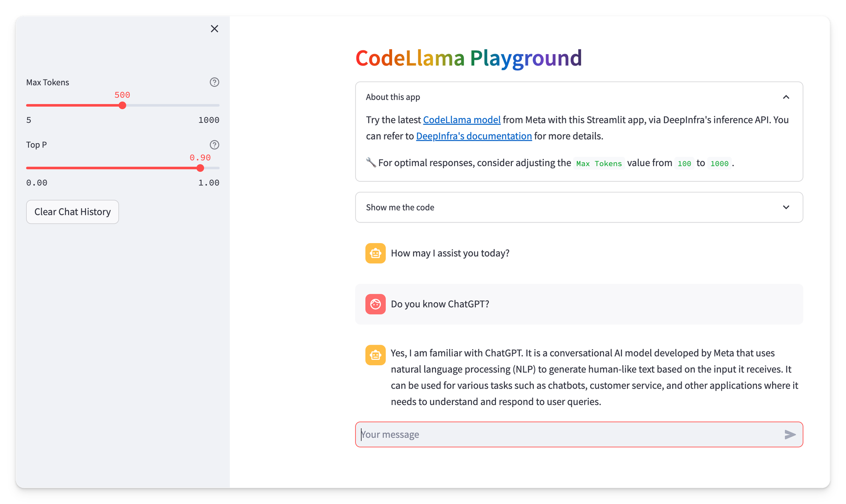The height and width of the screenshot is (504, 846).
Task: Click the Max Tokens label in the sidebar
Action: pos(47,82)
